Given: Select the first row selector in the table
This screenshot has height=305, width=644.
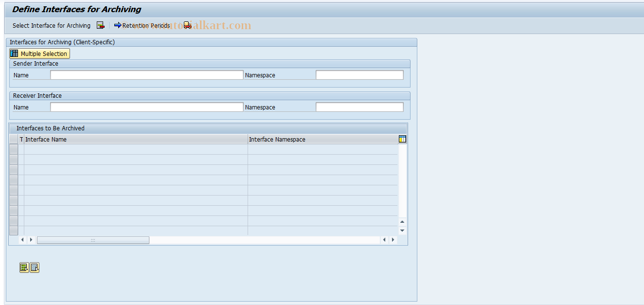Looking at the screenshot, I should point(14,149).
